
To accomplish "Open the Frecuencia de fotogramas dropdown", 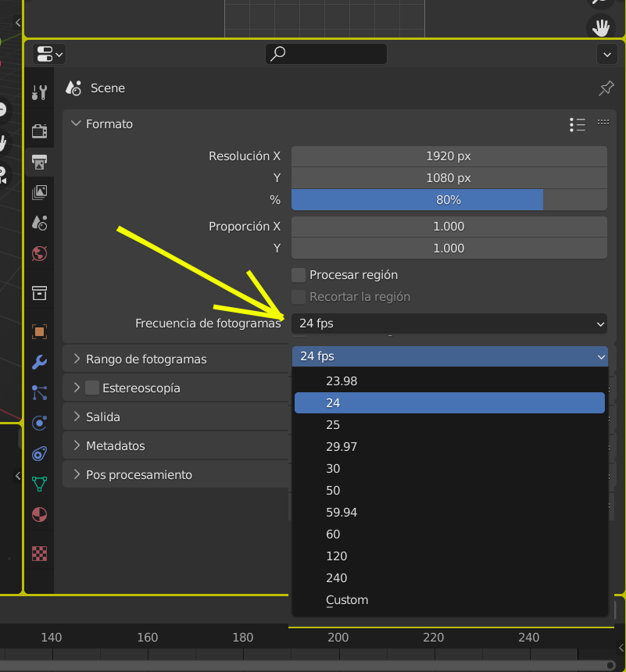I will (449, 323).
